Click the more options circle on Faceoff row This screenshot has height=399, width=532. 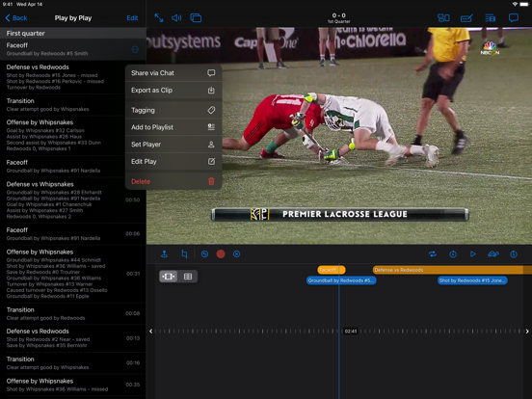tap(135, 49)
